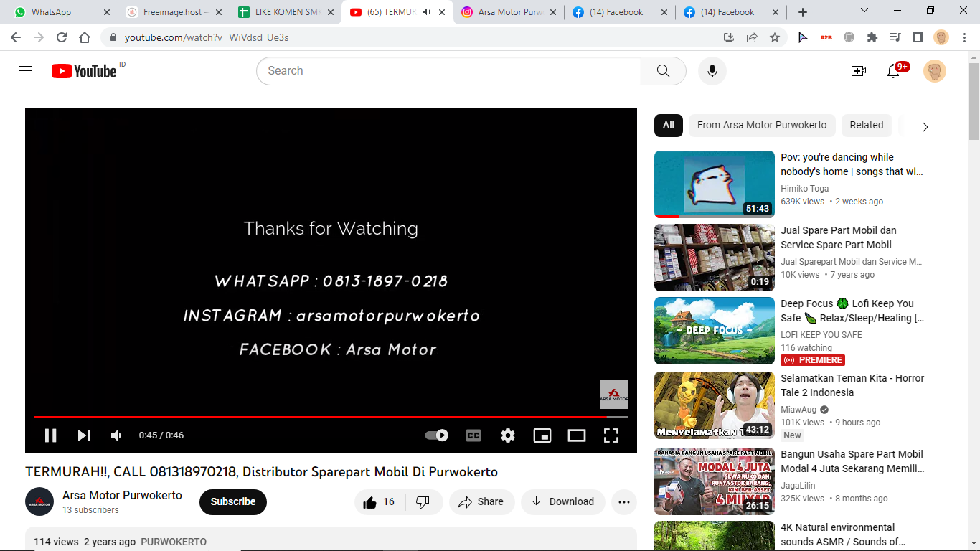Open video player settings gear
This screenshot has height=551, width=980.
point(508,435)
